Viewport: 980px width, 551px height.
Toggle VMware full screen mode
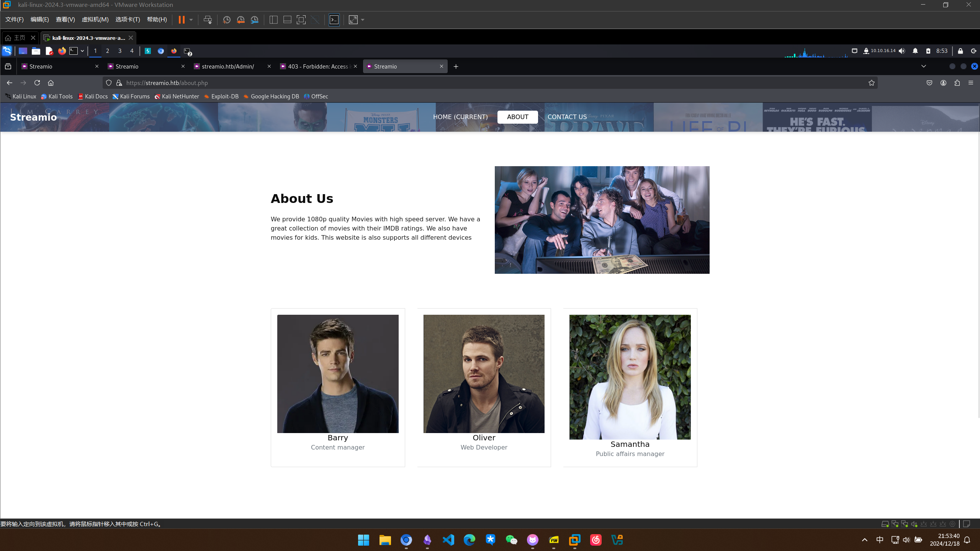click(301, 20)
